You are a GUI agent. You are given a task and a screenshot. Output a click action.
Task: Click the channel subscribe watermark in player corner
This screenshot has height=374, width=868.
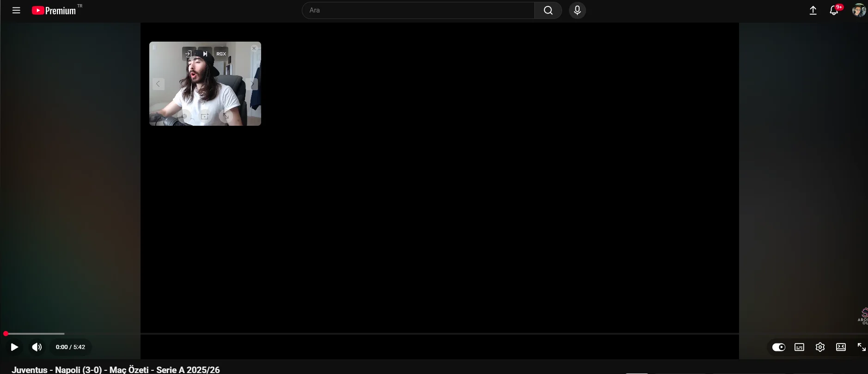(862, 316)
